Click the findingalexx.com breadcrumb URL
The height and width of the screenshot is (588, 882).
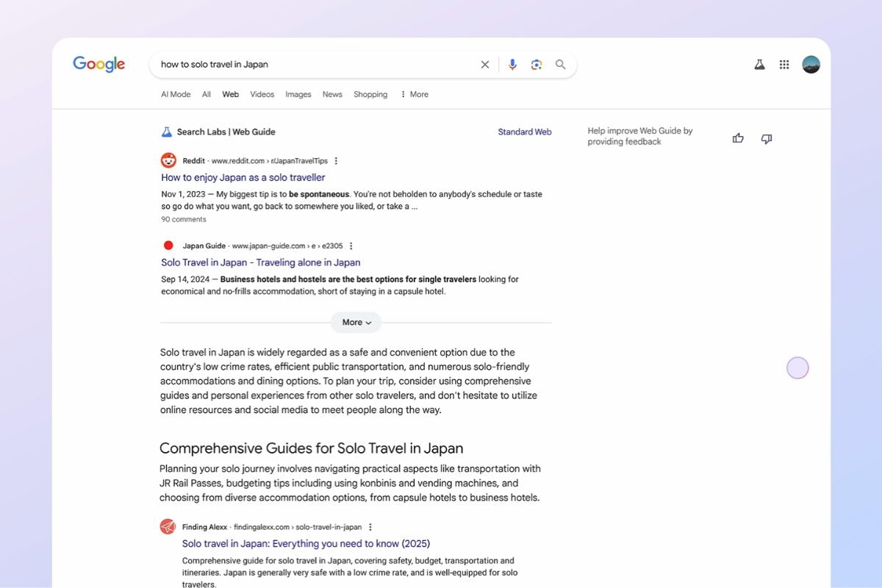coord(298,527)
